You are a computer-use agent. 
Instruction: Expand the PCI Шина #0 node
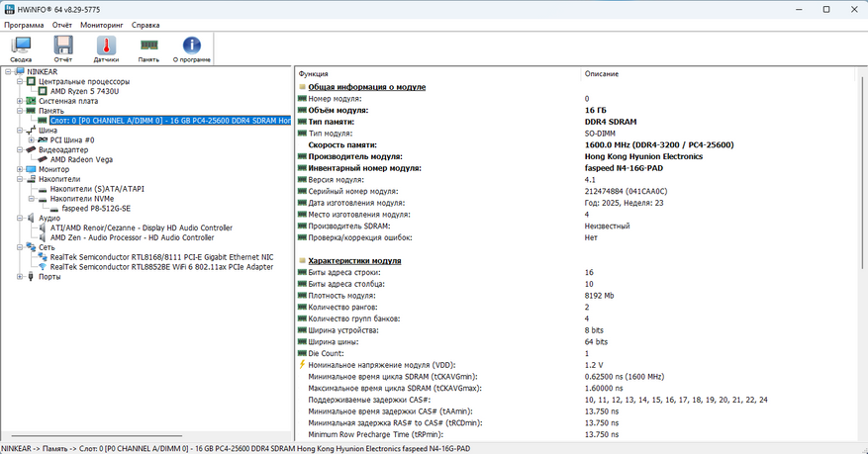31,140
